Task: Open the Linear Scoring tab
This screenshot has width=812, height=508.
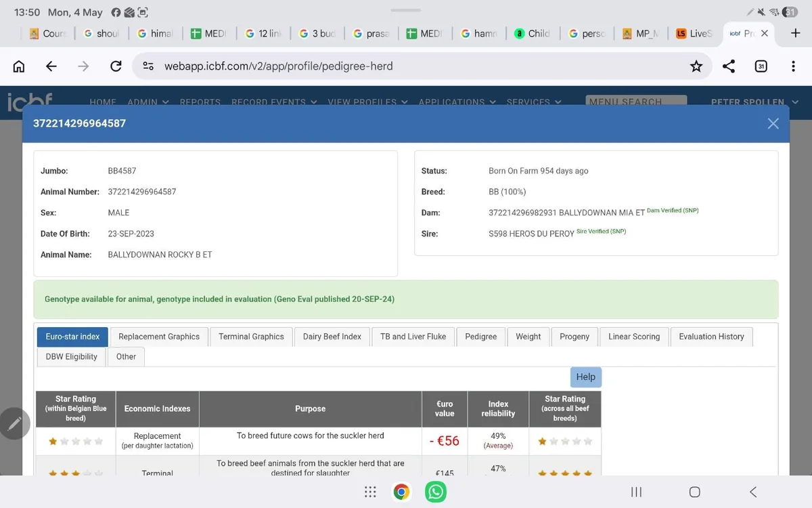Action: point(634,337)
